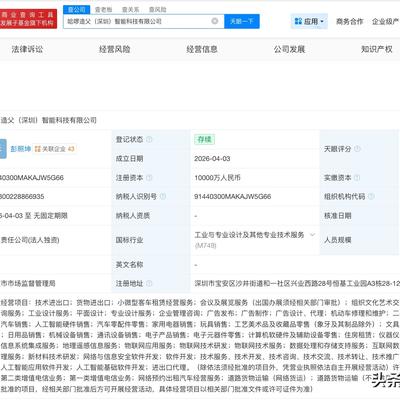This screenshot has height=400, width=400.
Task: Open the 经营风险 section
Action: tap(115, 49)
